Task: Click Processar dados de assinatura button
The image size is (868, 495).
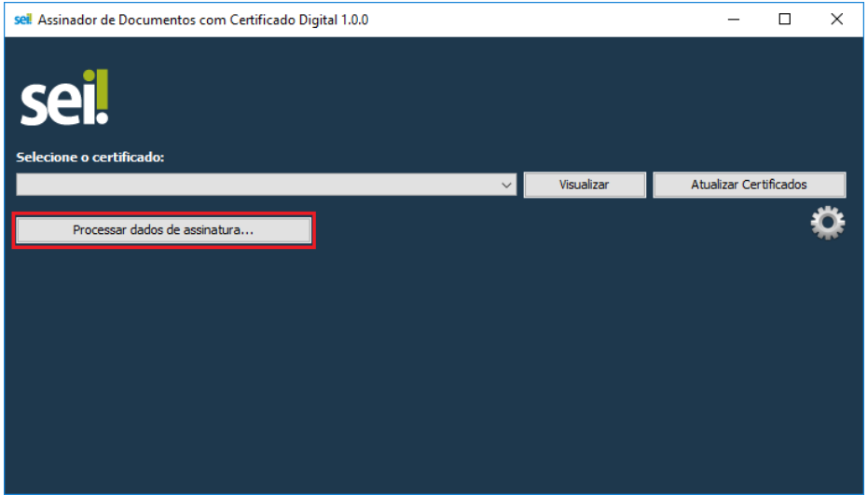Action: 163,230
